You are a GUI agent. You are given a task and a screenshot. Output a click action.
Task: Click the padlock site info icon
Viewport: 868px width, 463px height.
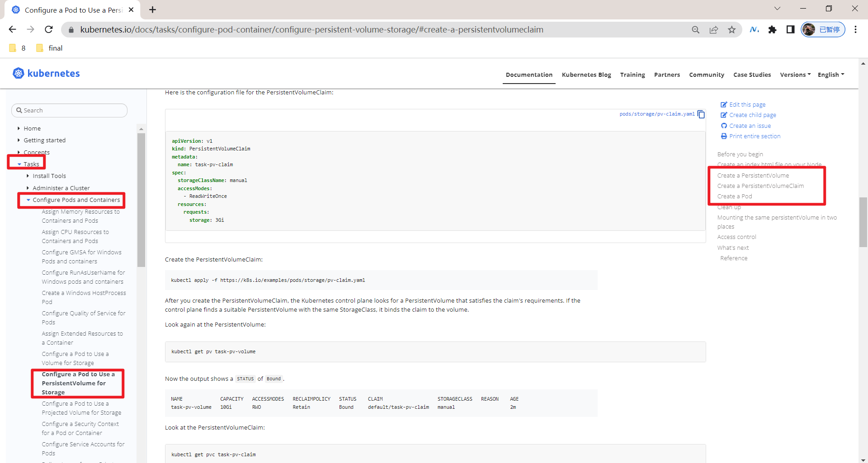71,30
